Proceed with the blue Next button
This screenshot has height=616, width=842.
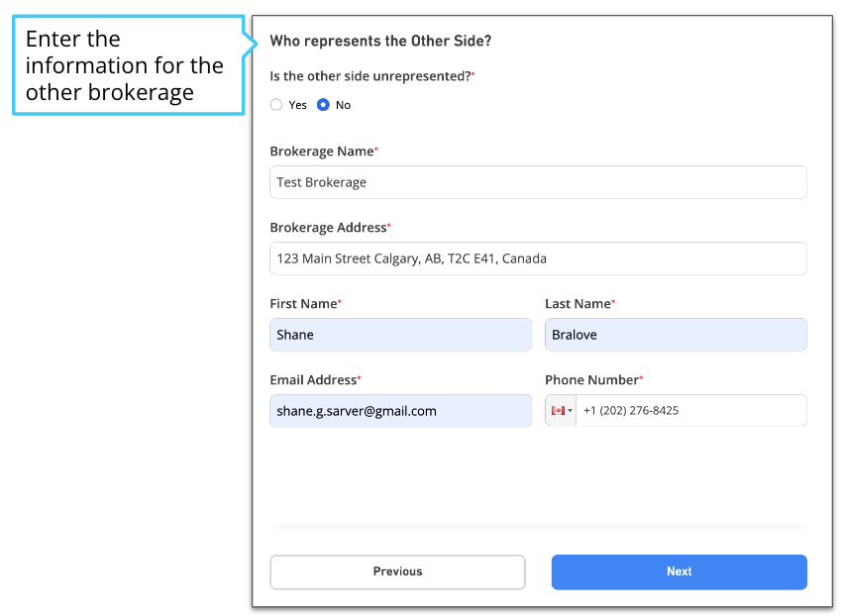pyautogui.click(x=679, y=572)
